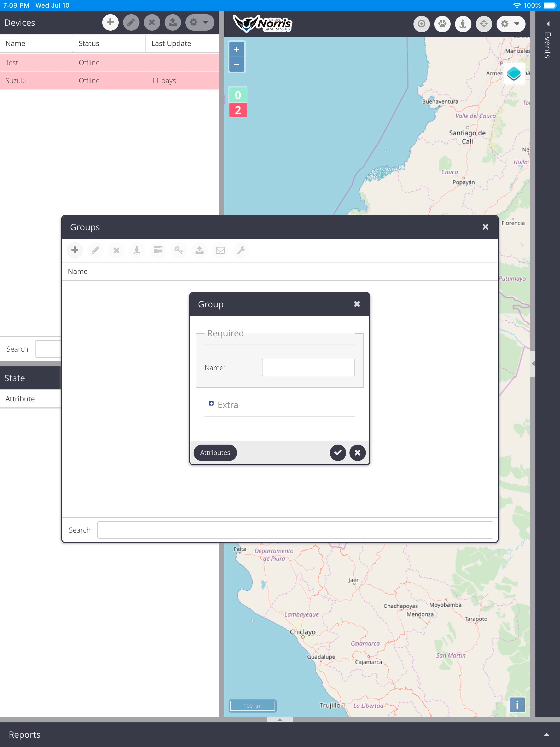Save the group with checkmark button

(338, 453)
